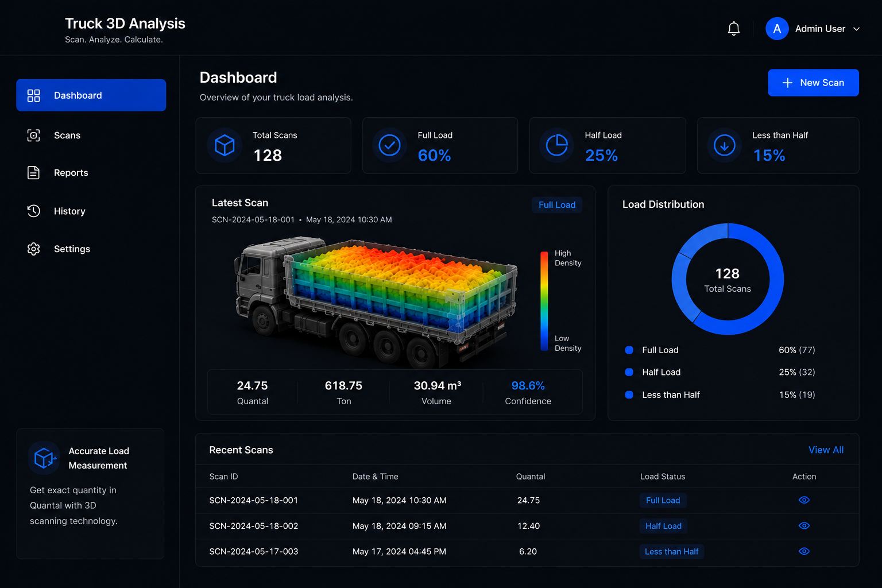Click the Half Load pie icon
The width and height of the screenshot is (882, 588).
[x=556, y=145]
